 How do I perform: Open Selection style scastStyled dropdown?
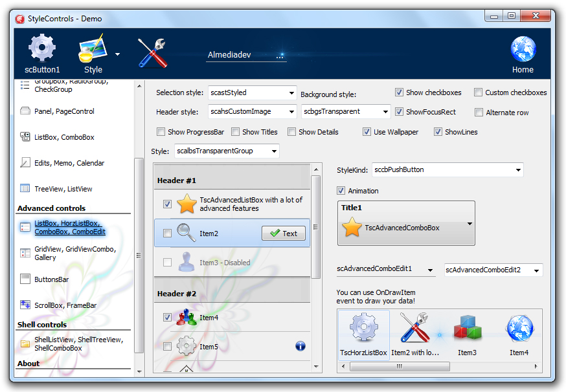(x=252, y=93)
